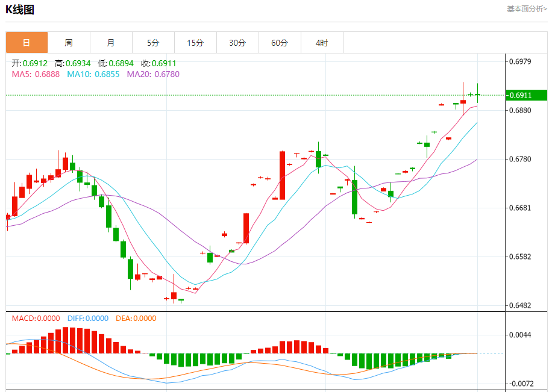Open the 基本面分析 link
This screenshot has width=552, height=392.
click(x=526, y=8)
